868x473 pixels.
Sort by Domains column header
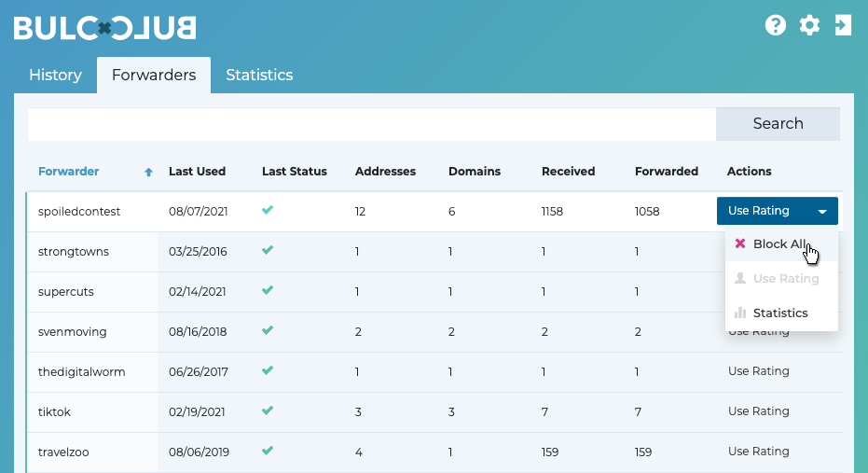click(475, 172)
